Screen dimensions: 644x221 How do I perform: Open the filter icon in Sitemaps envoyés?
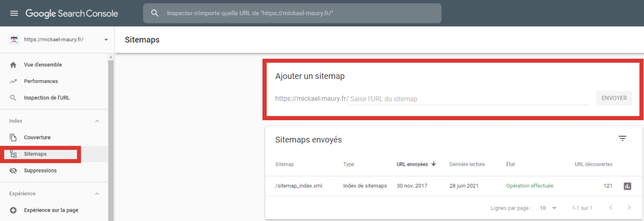[622, 139]
